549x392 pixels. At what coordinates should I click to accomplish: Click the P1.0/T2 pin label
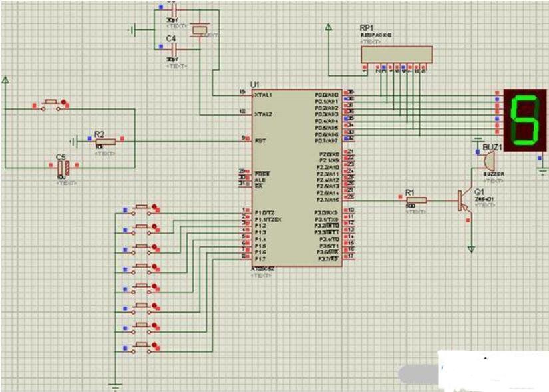[x=264, y=213]
